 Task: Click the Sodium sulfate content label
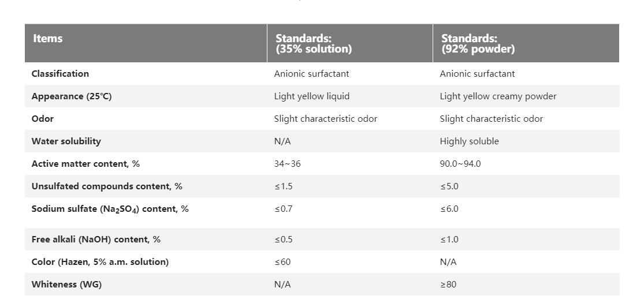110,209
